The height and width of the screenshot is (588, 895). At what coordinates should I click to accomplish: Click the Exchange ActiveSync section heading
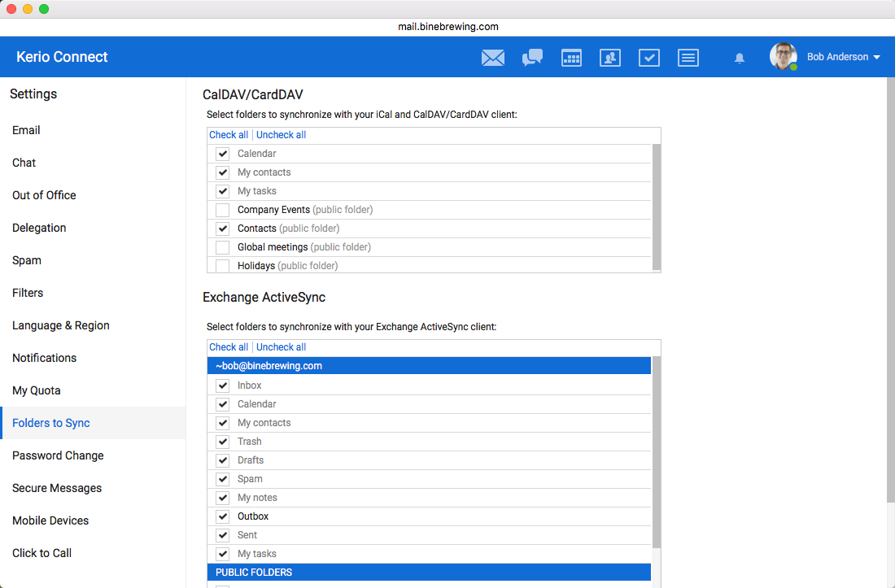tap(264, 297)
